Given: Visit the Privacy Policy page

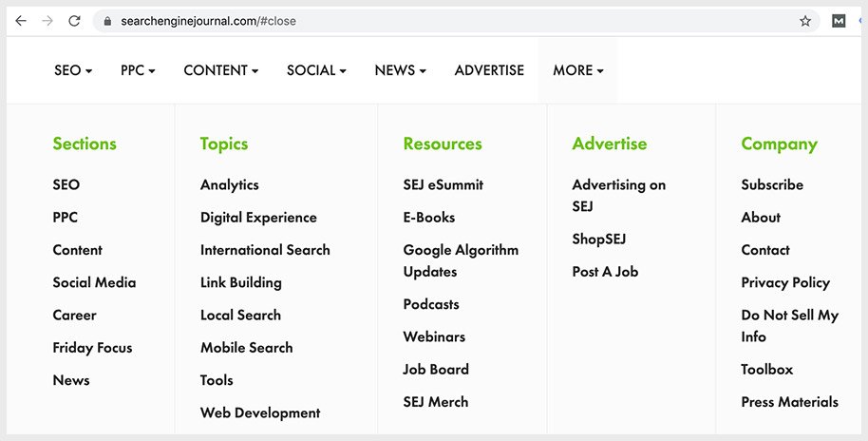Looking at the screenshot, I should coord(785,282).
